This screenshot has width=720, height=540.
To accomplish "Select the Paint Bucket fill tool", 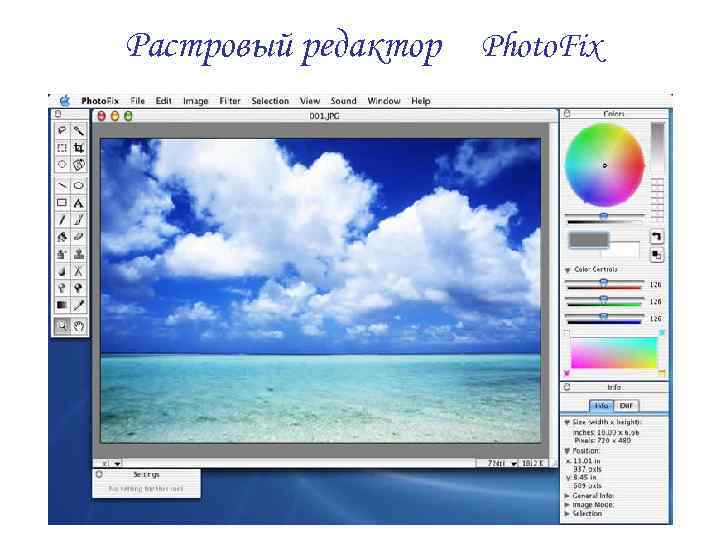I will (62, 237).
